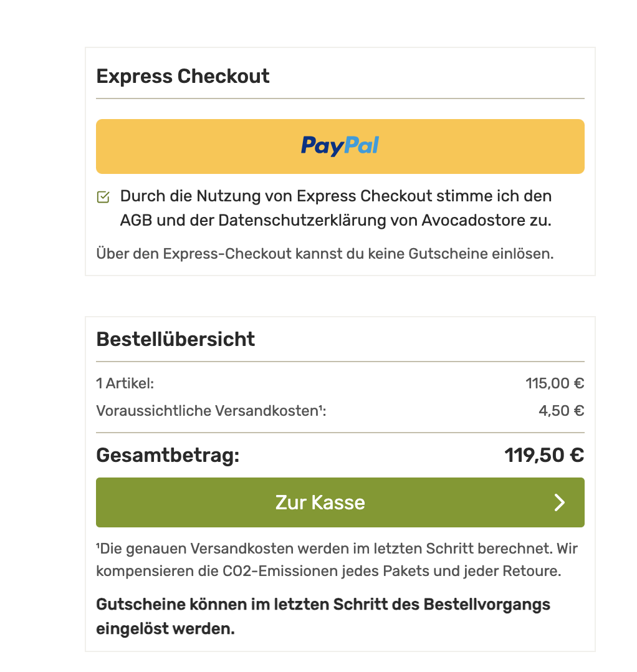This screenshot has width=637, height=672.
Task: Tick the green Express Checkout consent checkmark
Action: pyautogui.click(x=103, y=197)
